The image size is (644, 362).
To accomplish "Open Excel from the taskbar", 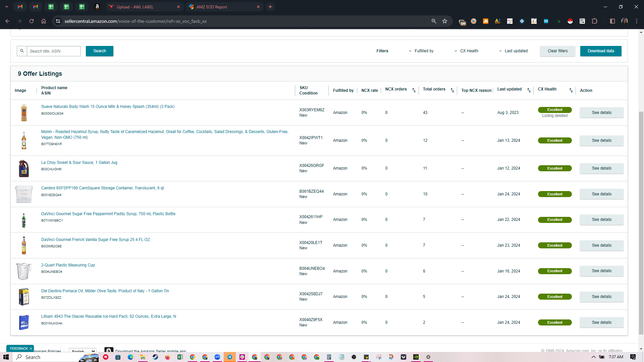I will (x=180, y=357).
